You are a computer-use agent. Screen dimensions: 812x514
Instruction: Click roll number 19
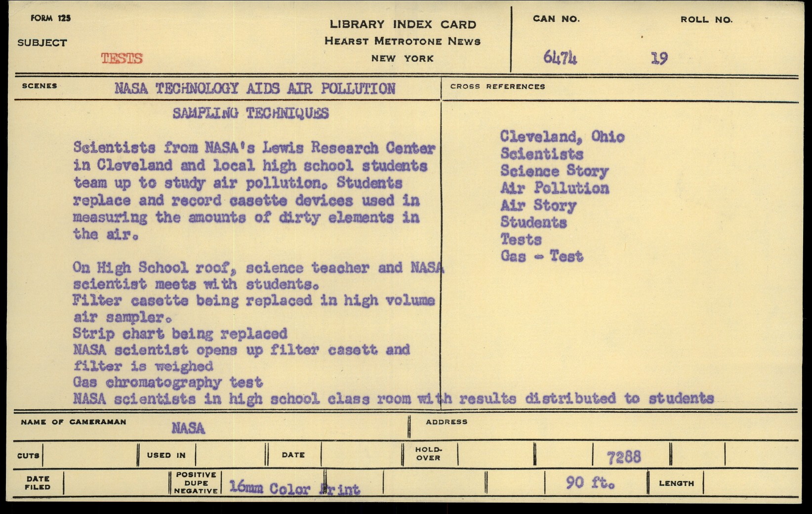[659, 58]
